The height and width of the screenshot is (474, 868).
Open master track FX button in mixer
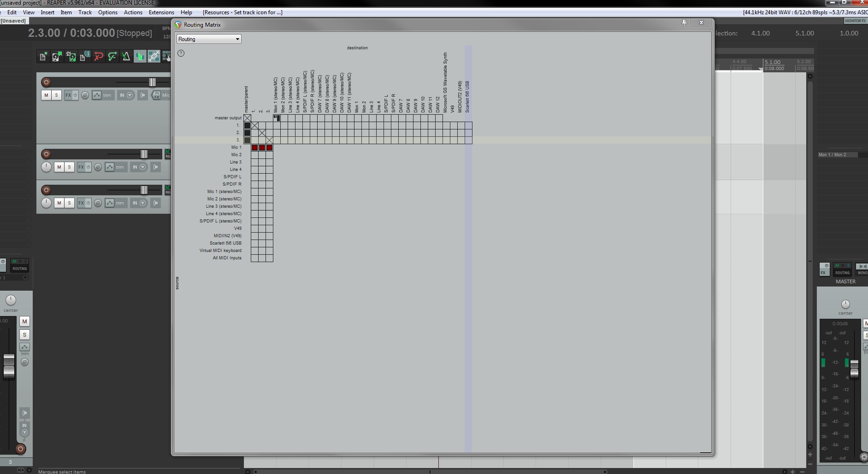[824, 269]
